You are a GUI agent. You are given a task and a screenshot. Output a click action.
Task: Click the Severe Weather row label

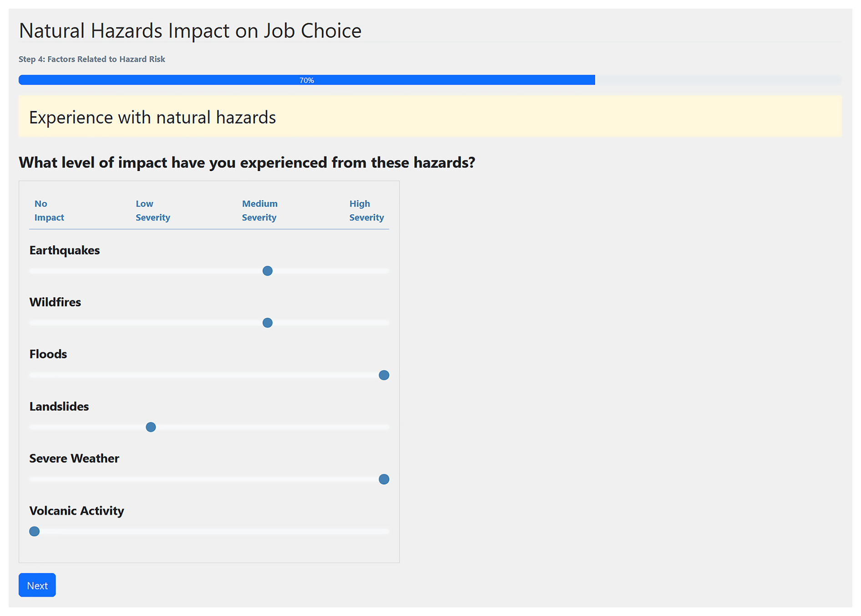pos(74,458)
